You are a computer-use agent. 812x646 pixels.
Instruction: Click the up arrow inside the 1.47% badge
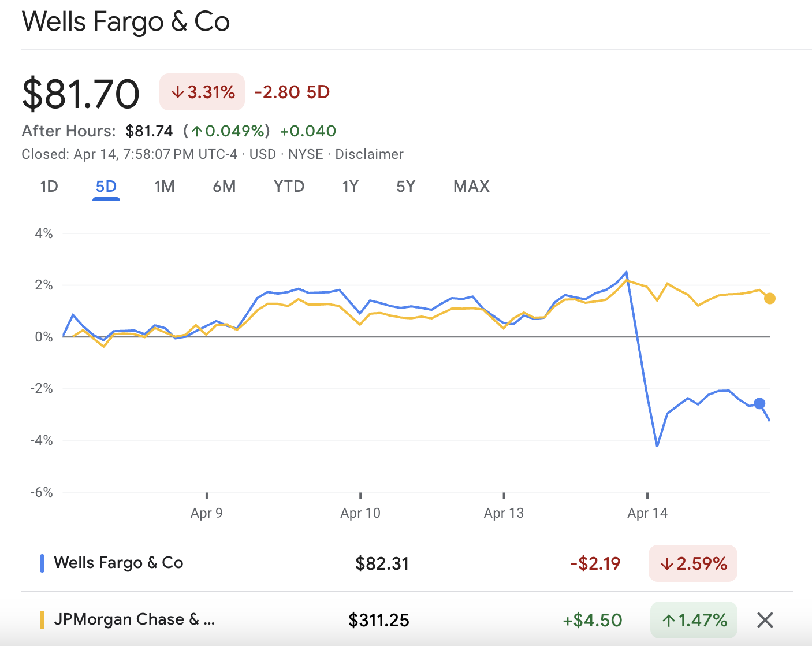click(668, 619)
